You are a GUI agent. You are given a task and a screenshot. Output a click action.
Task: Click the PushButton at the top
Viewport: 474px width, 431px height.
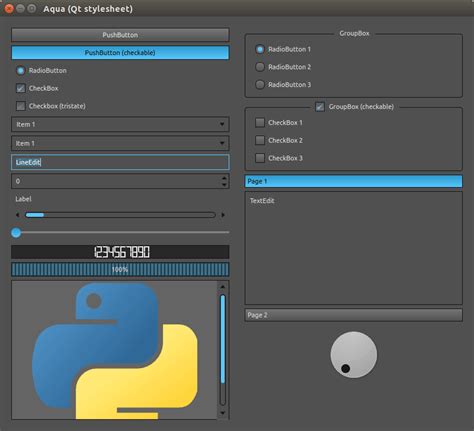tap(120, 35)
